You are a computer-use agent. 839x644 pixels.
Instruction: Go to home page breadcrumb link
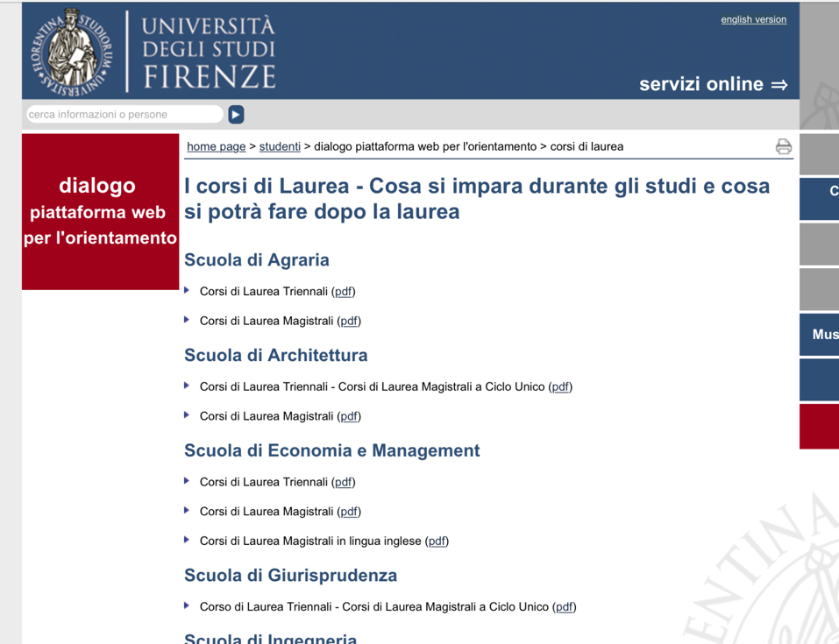click(x=216, y=146)
